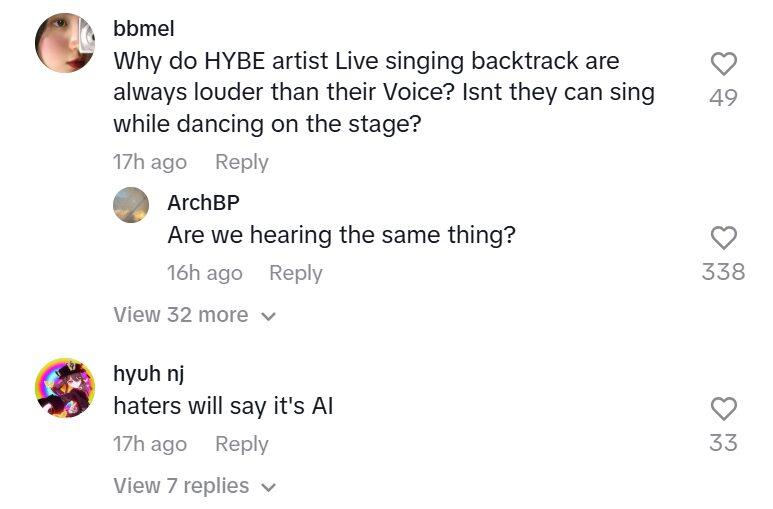Open the ArchBP username link
The height and width of the screenshot is (509, 773).
(203, 202)
